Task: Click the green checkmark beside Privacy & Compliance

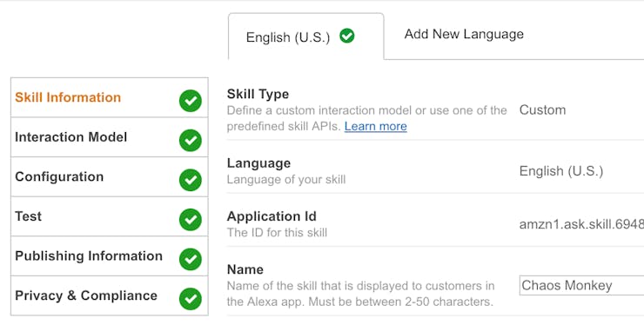Action: tap(191, 299)
